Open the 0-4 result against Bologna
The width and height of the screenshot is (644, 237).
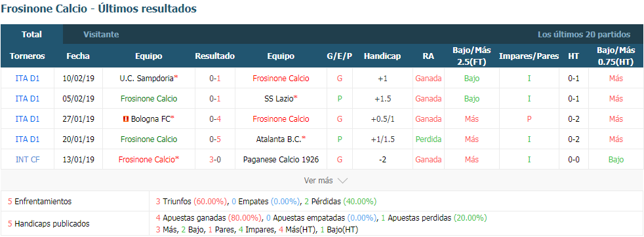pos(215,119)
